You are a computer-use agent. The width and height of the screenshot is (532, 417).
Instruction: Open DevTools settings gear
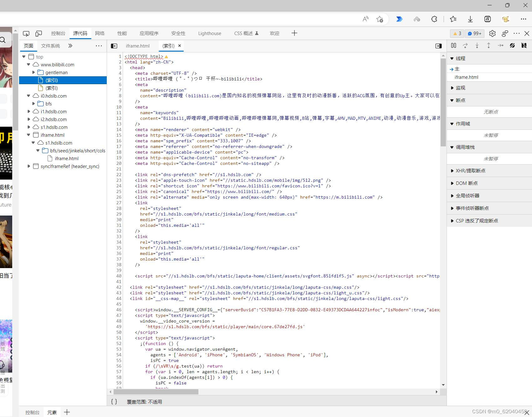[x=492, y=33]
